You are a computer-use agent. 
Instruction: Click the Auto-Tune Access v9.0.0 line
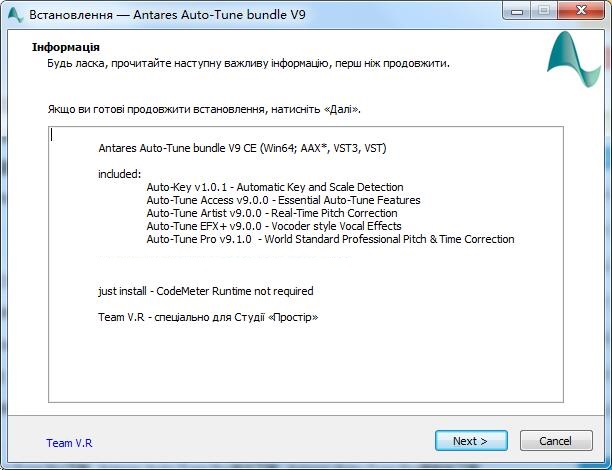point(283,200)
